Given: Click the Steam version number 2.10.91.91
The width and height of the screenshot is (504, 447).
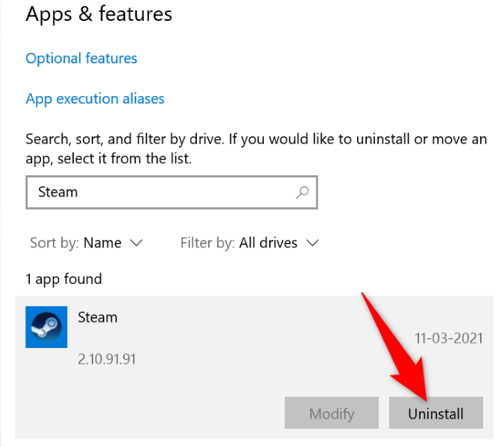Looking at the screenshot, I should pyautogui.click(x=107, y=359).
